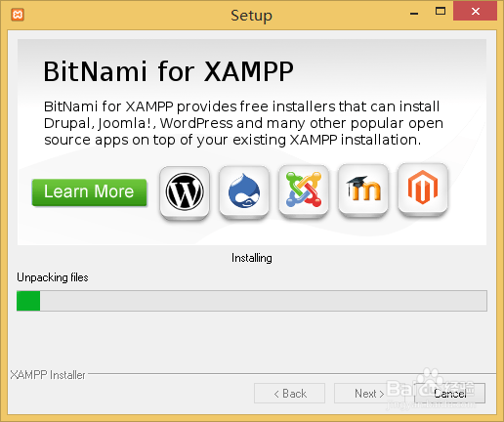Click the Drupal droplet icon
This screenshot has height=422, width=504.
(244, 191)
